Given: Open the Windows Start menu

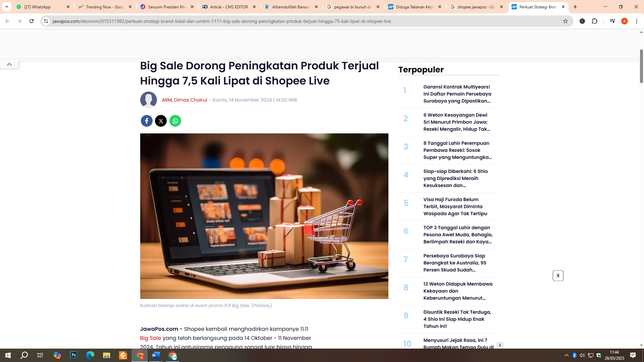Looking at the screenshot, I should coord(8,355).
